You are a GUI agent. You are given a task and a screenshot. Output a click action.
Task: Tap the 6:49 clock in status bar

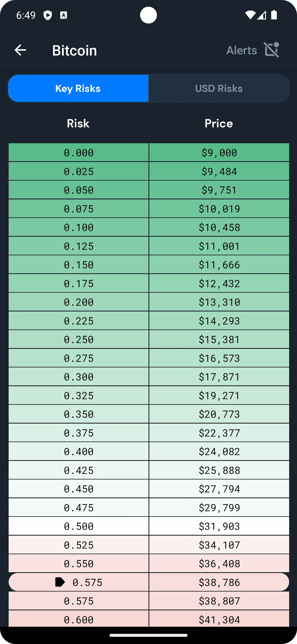[26, 15]
